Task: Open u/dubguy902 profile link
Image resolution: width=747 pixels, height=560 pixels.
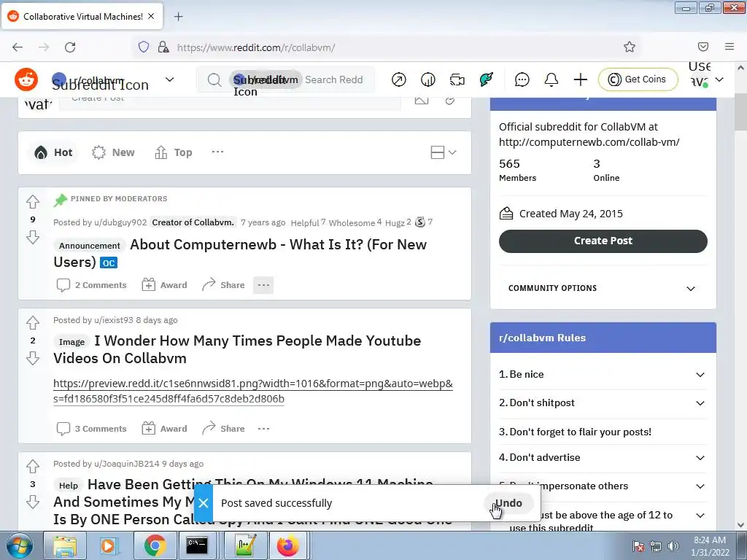Action: (x=120, y=222)
